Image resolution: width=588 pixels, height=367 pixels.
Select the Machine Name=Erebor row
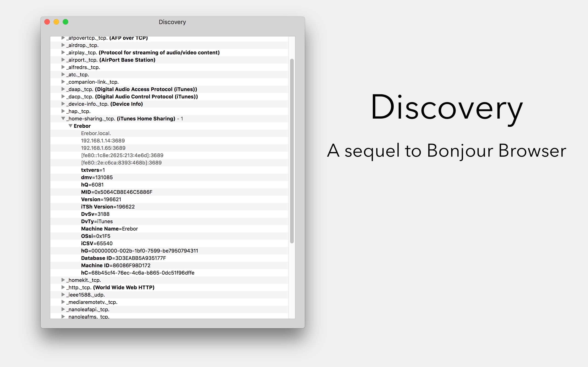click(109, 229)
